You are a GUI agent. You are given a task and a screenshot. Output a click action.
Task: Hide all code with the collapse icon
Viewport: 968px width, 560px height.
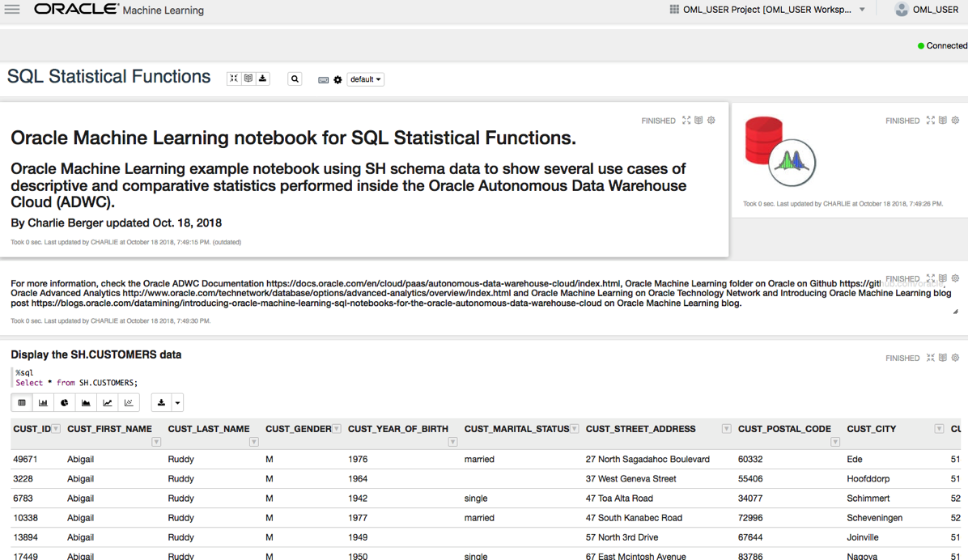click(233, 78)
